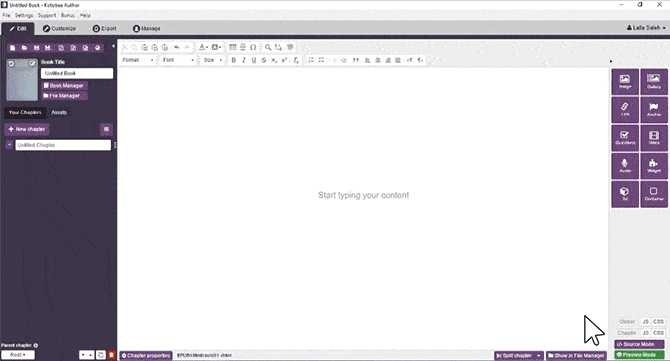Expand the Split chapter dropdown arrow
This screenshot has height=361, width=670.
[x=539, y=355]
